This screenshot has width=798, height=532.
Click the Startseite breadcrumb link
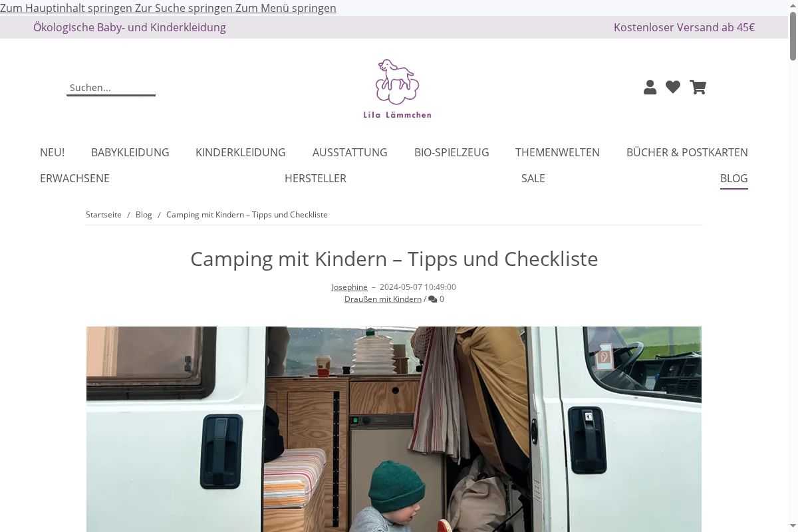104,215
